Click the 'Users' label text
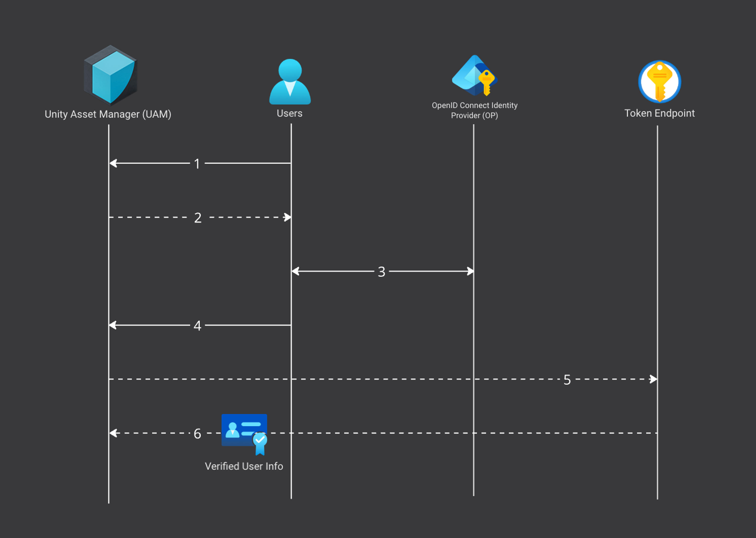The image size is (756, 538). (x=290, y=113)
